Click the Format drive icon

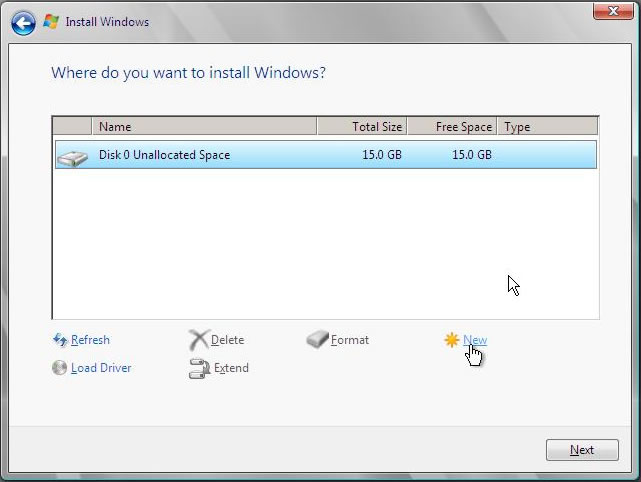[x=317, y=340]
